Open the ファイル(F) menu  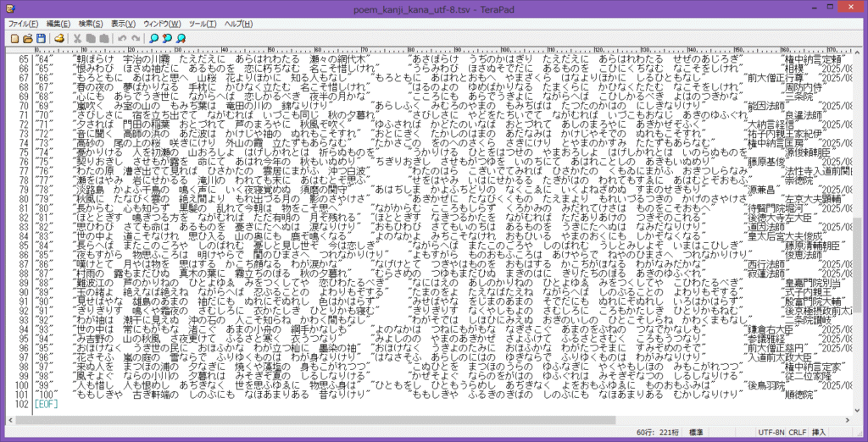point(23,24)
